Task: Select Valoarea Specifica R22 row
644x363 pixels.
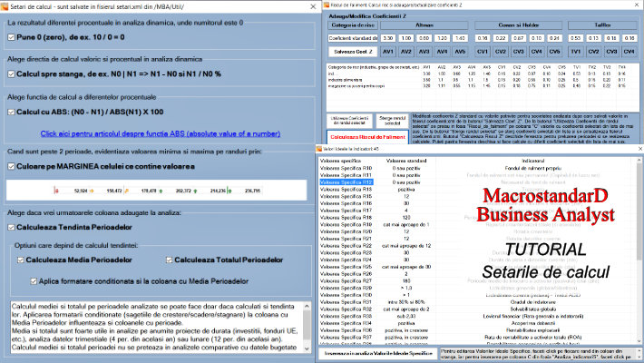Action: point(346,246)
